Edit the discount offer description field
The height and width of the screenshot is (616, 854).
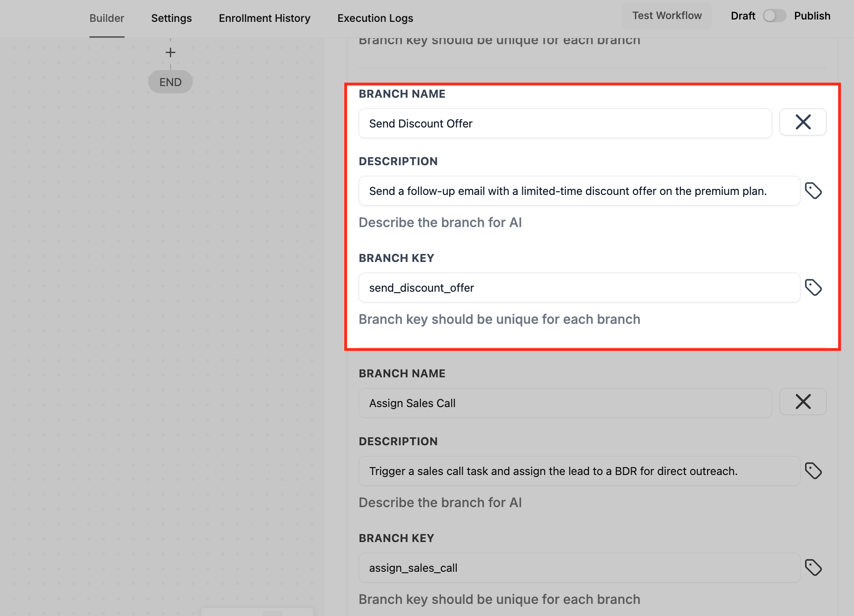coord(579,191)
